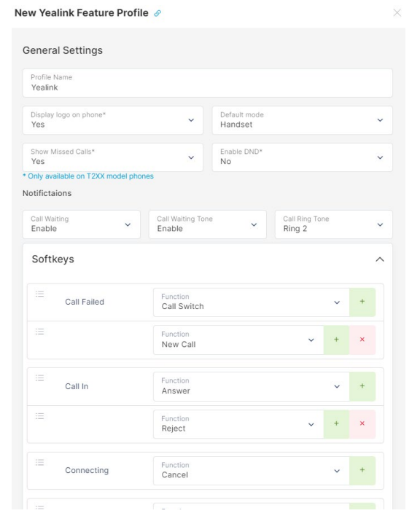Add softkey after Call Switch
The height and width of the screenshot is (524, 420).
(362, 302)
